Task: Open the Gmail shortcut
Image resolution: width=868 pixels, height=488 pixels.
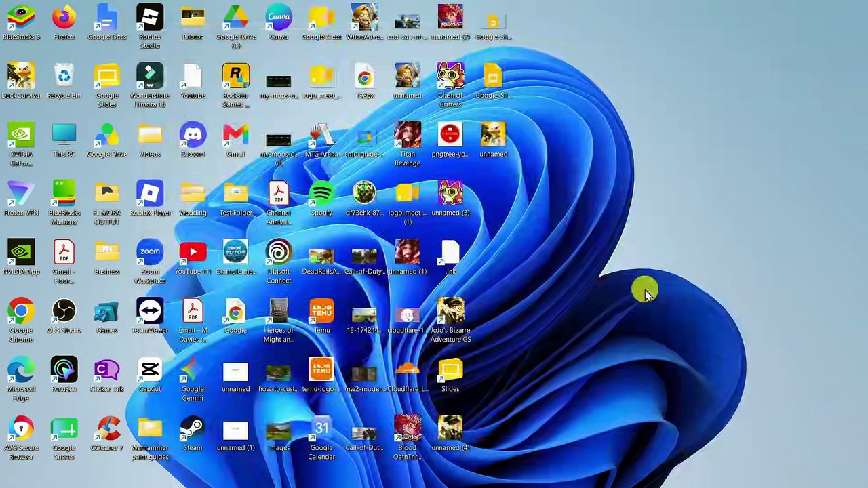Action: (236, 134)
